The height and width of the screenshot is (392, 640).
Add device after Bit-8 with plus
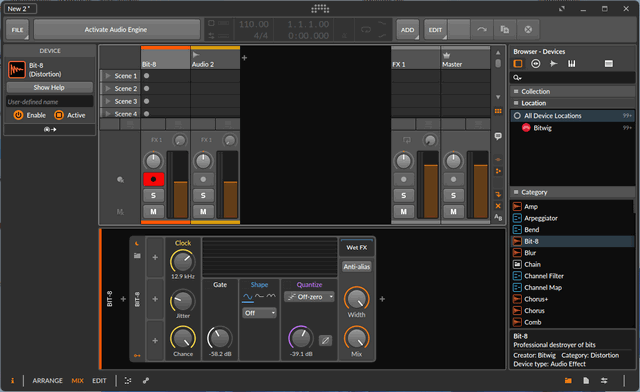pos(382,299)
